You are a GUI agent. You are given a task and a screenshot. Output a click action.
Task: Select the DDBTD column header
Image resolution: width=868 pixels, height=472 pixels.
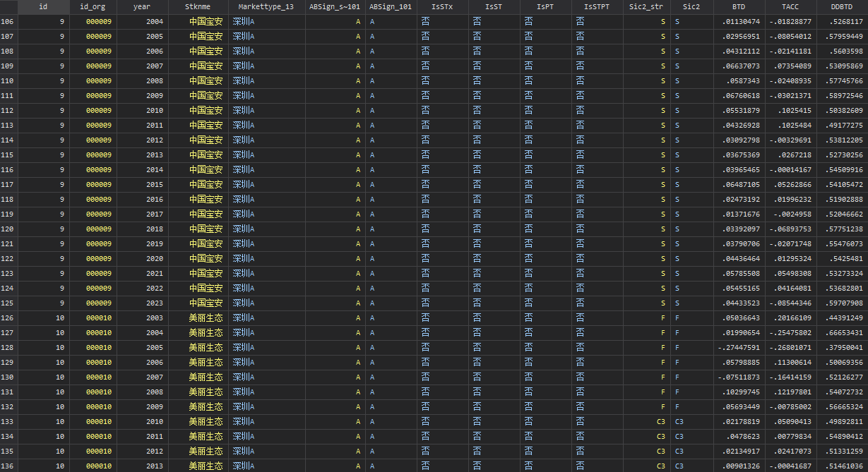(x=842, y=7)
